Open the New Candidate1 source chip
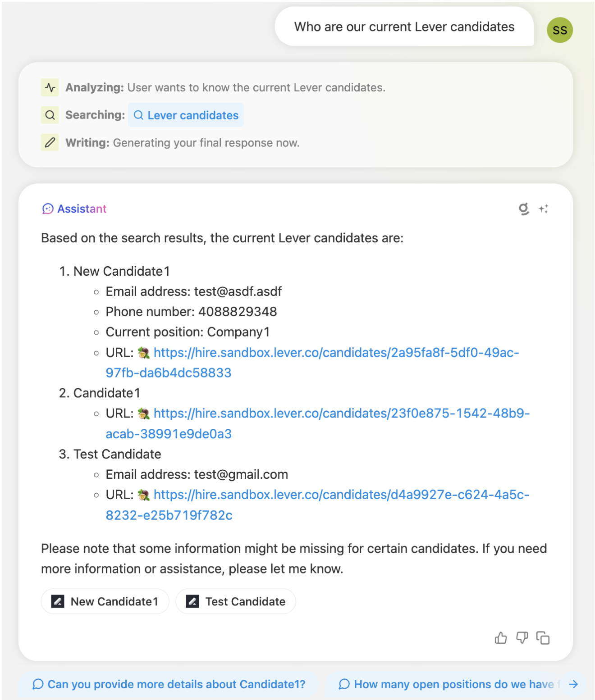This screenshot has width=595, height=700. pyautogui.click(x=105, y=601)
